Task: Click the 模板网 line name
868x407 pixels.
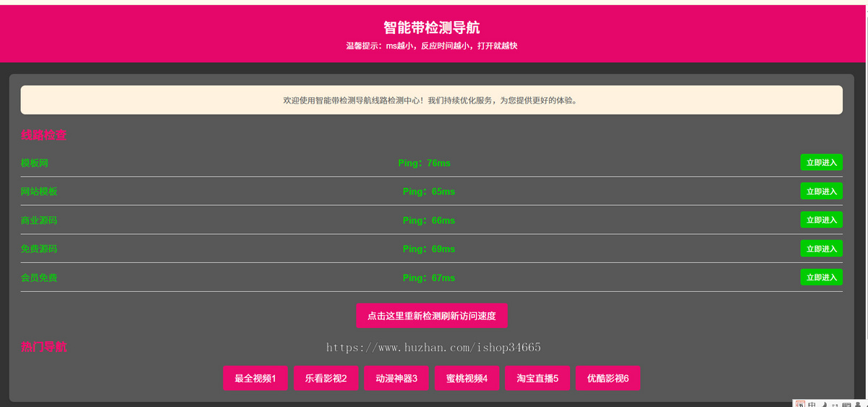Action: click(x=35, y=163)
